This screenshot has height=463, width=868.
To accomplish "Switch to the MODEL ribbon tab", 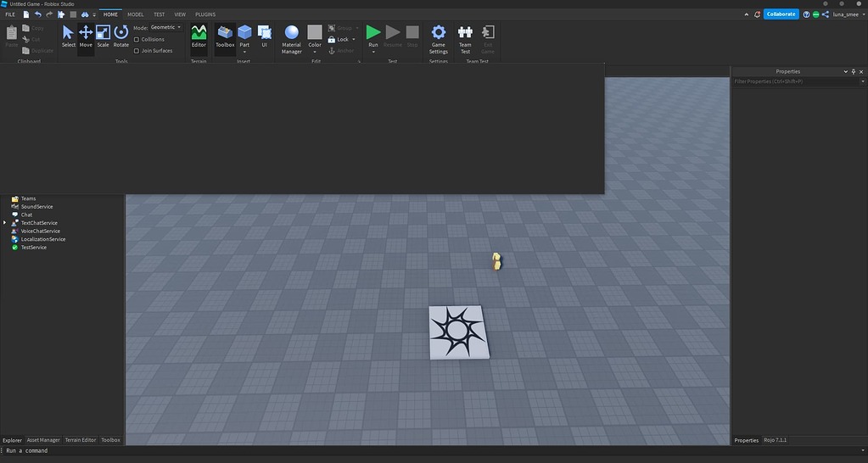I will 135,14.
